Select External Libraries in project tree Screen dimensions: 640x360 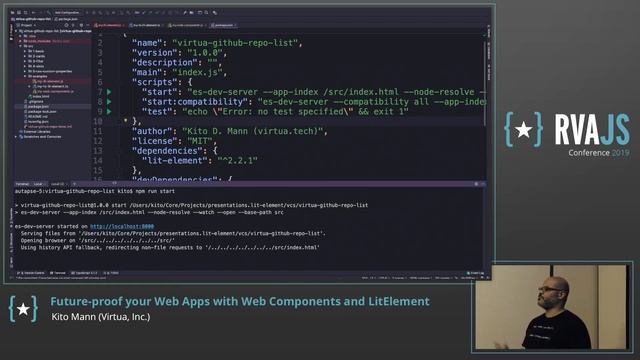click(35, 131)
